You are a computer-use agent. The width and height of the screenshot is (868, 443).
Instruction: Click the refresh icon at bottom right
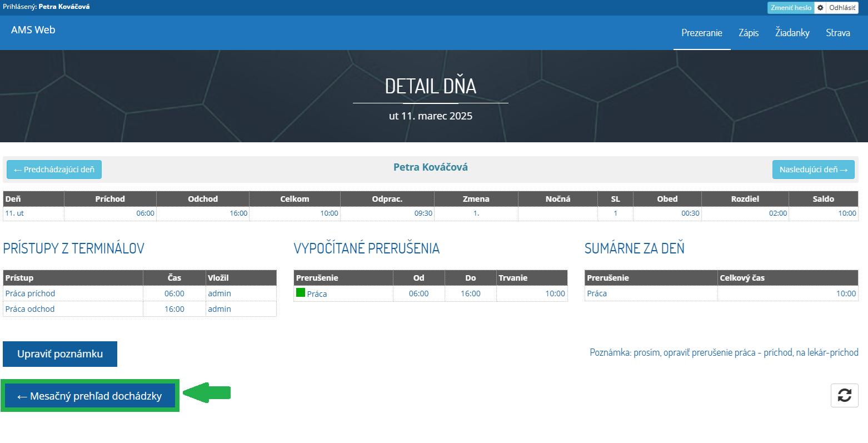click(844, 395)
